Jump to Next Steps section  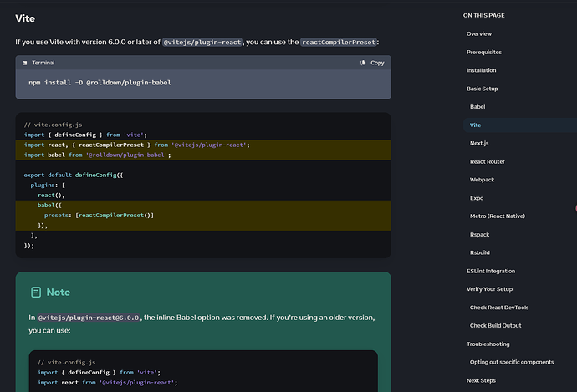481,380
